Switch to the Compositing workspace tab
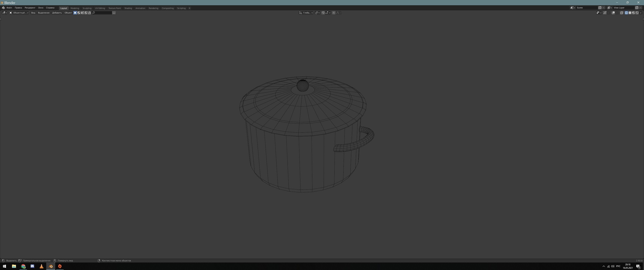This screenshot has height=270, width=644. click(x=168, y=8)
